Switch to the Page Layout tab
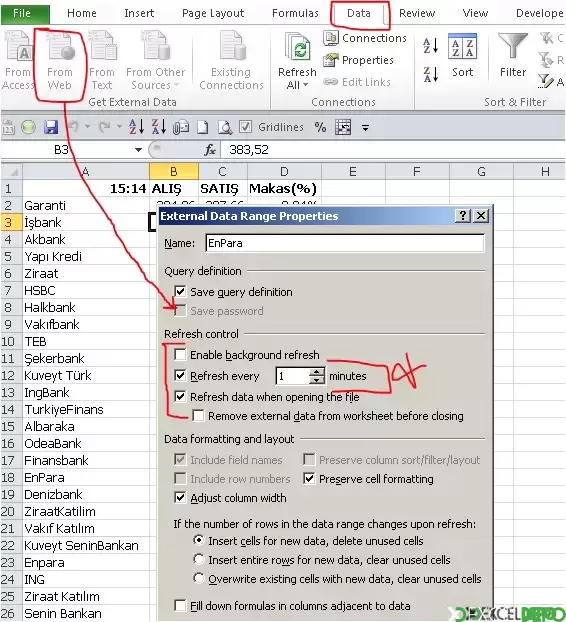Viewport: 566px width, 622px height. coord(213,13)
